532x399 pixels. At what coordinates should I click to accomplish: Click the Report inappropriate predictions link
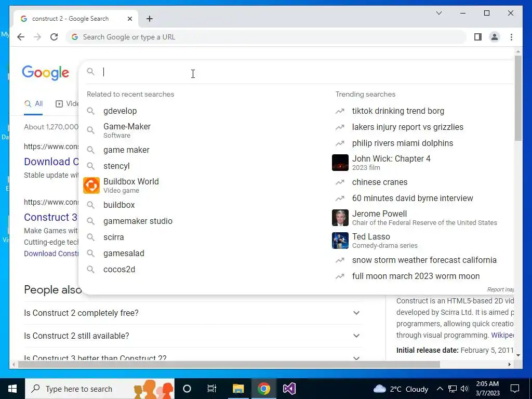click(500, 289)
